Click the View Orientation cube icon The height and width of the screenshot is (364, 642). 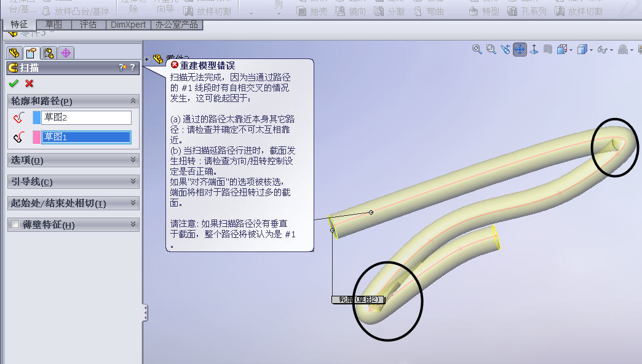coord(562,50)
